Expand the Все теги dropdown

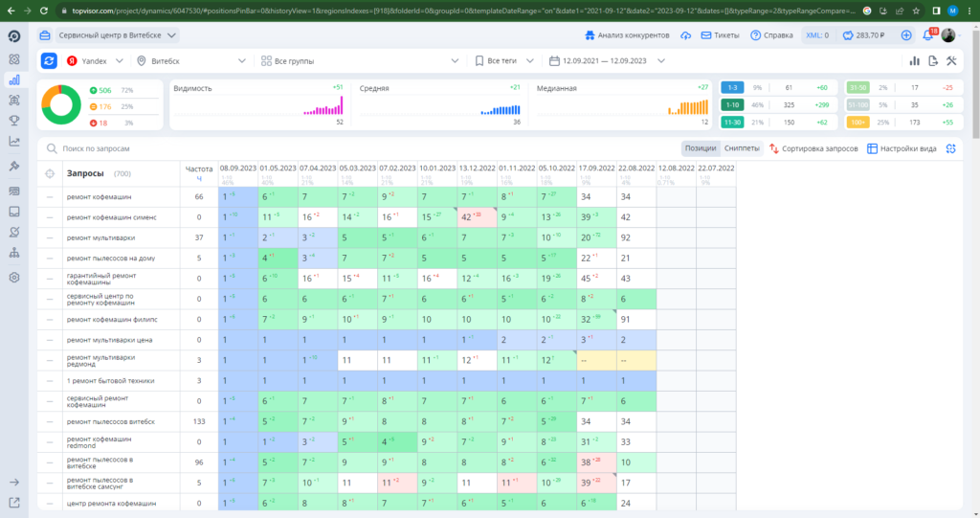point(504,60)
